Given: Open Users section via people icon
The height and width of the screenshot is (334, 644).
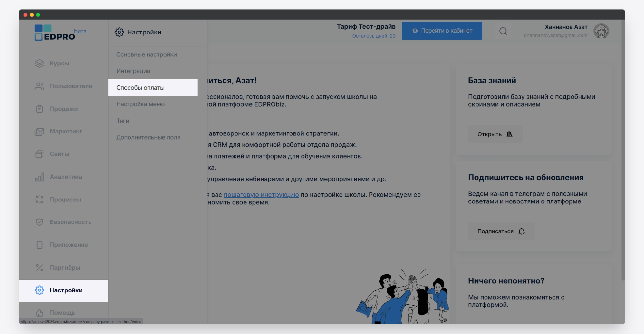Looking at the screenshot, I should pos(39,86).
